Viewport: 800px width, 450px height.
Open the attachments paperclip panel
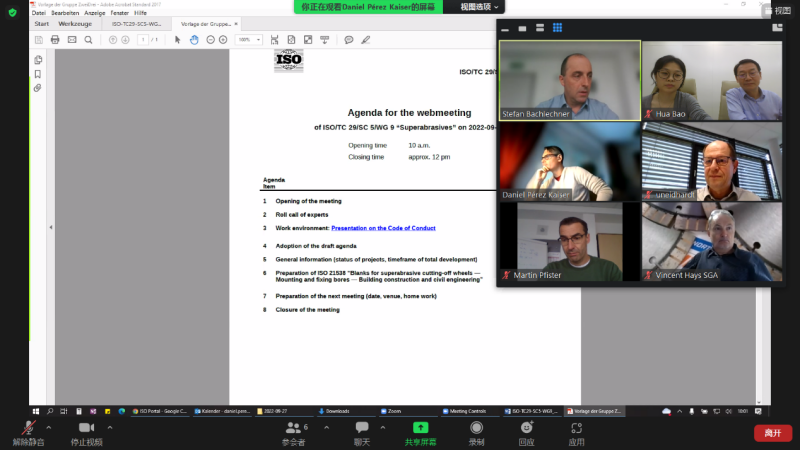coord(38,88)
